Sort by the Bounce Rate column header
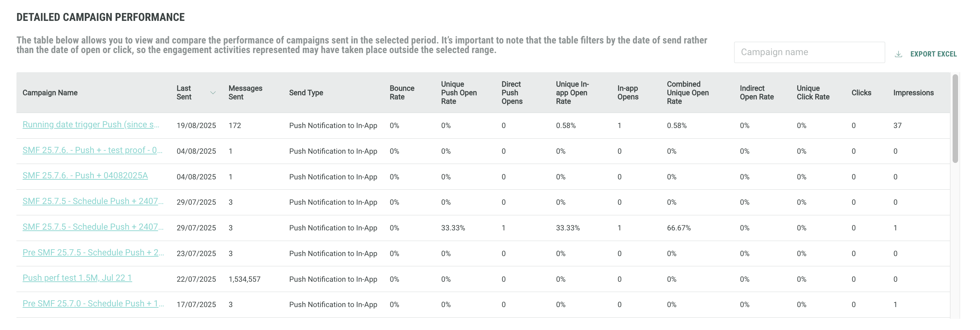This screenshot has height=330, width=980. click(x=402, y=93)
